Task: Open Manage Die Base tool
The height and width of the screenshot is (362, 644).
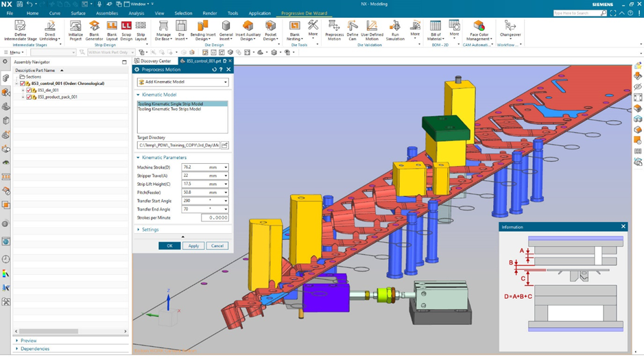Action: (x=163, y=31)
